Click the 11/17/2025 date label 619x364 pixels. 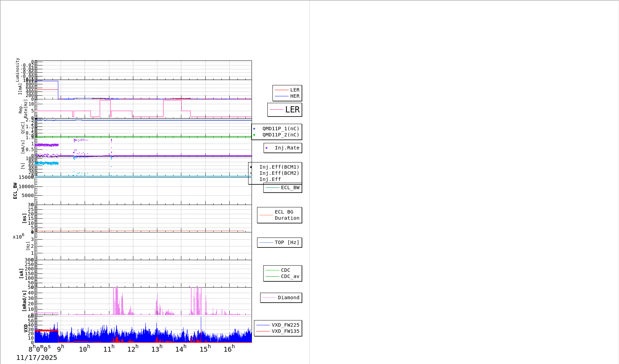pyautogui.click(x=37, y=358)
